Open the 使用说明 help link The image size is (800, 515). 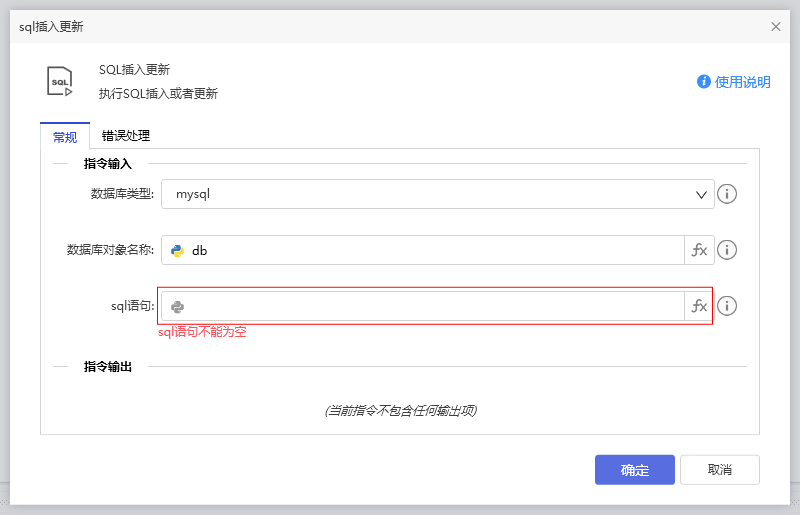click(742, 82)
